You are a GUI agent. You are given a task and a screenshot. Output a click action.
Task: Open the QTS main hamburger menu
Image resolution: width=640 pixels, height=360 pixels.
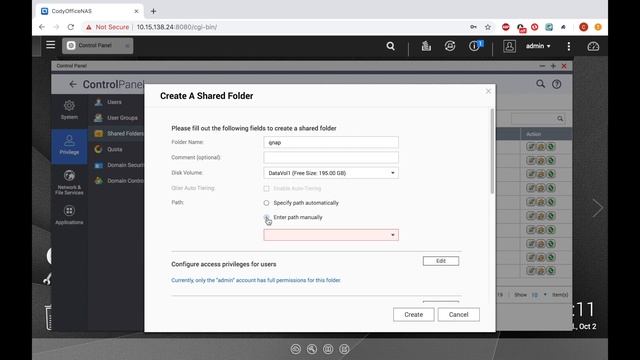coord(51,45)
